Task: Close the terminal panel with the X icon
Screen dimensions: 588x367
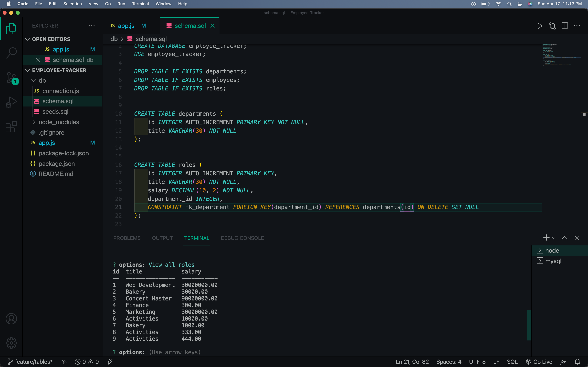Action: coord(577,238)
